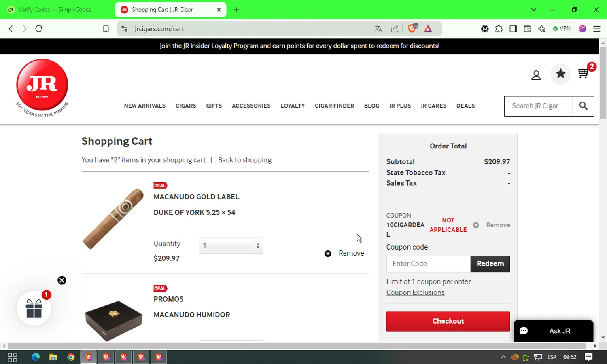Open a new browser tab
This screenshot has width=607, height=364.
click(236, 10)
